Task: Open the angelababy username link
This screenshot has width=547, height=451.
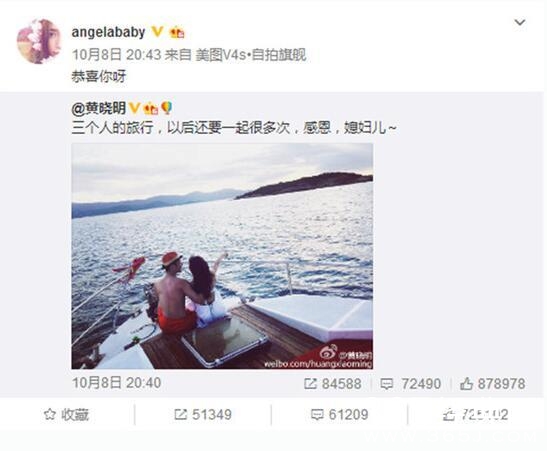Action: tap(108, 32)
